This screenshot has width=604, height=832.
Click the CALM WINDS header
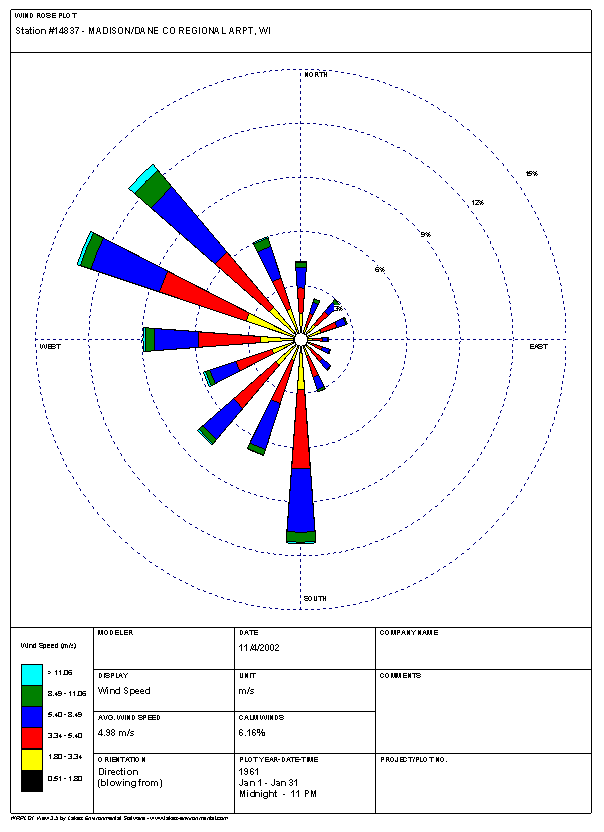(x=262, y=717)
